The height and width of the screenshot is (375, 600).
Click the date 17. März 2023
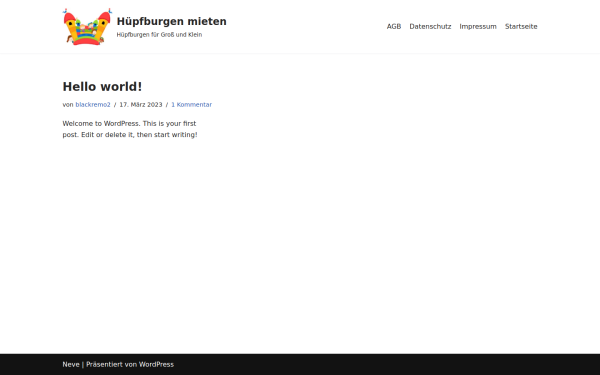[141, 104]
